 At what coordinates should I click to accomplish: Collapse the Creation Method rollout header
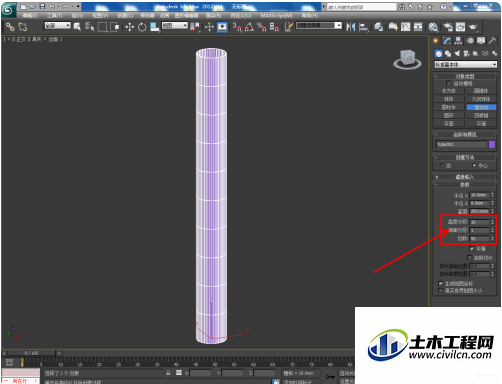click(465, 157)
